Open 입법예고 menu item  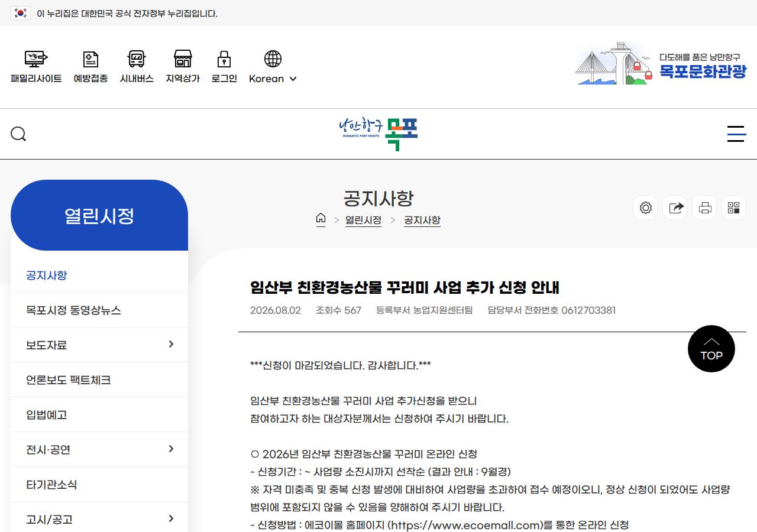(99, 415)
